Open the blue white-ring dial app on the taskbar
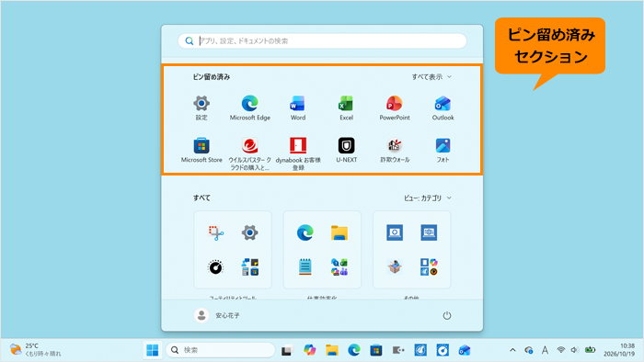Image resolution: width=644 pixels, height=362 pixels. point(443,350)
